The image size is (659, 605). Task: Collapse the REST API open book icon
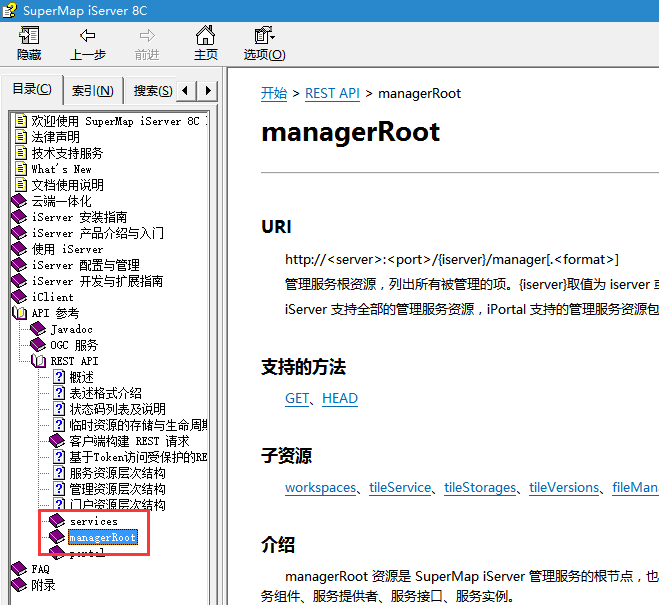pos(38,361)
